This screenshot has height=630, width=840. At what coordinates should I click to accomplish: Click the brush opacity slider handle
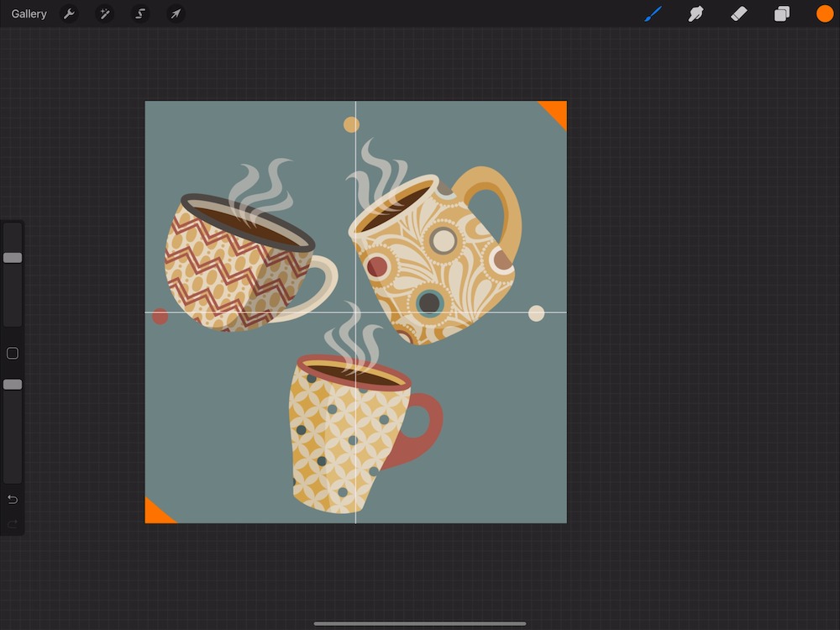point(13,384)
